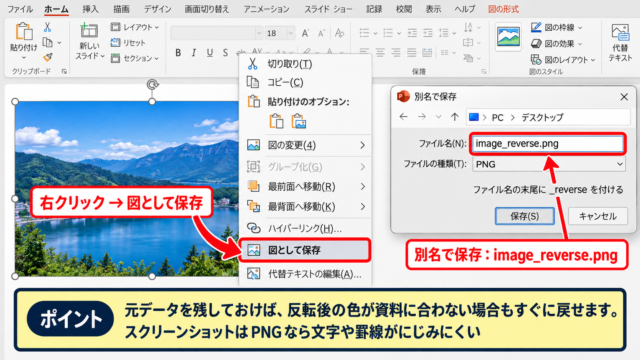
Task: Choose コピー(C) from the context menu
Action: (305, 82)
